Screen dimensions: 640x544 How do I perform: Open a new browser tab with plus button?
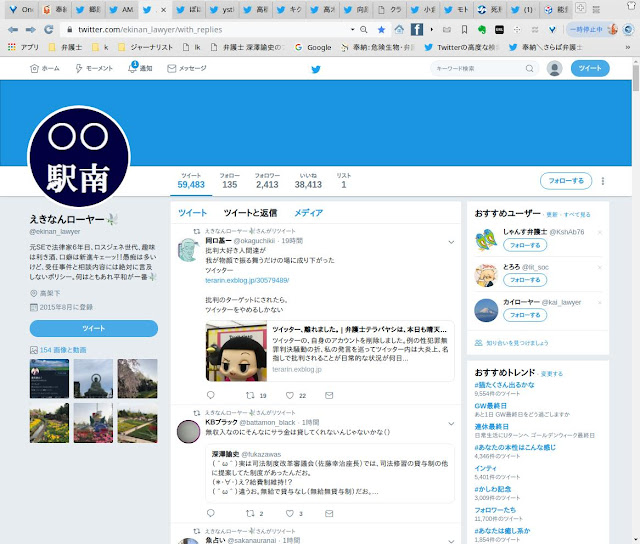click(x=580, y=8)
